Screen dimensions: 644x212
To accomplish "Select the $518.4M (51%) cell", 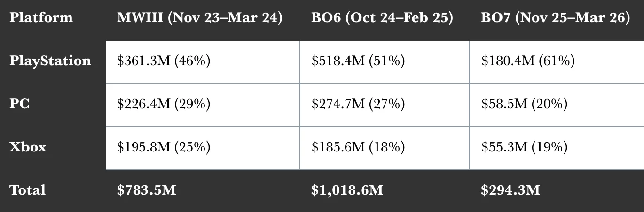I will (x=358, y=61).
